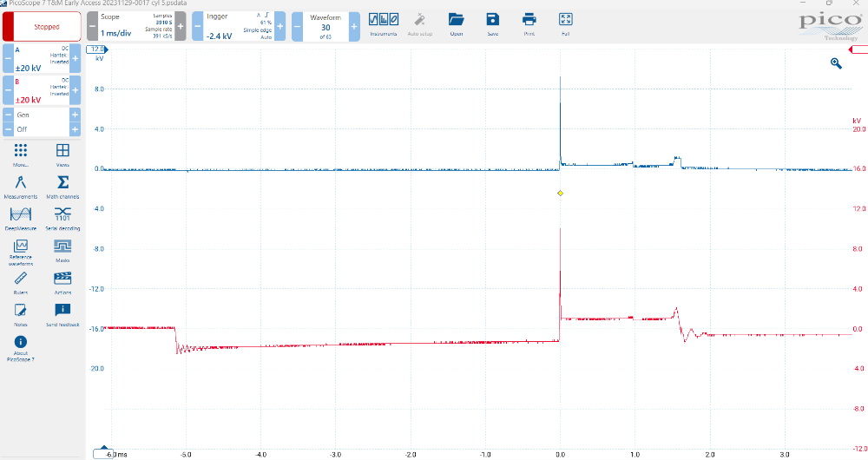Open the More... menu

coord(21,154)
